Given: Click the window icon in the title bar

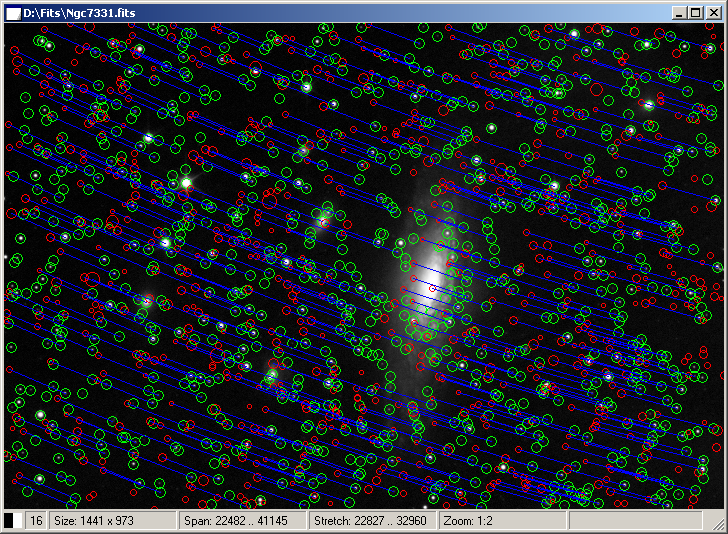Looking at the screenshot, I should [13, 12].
